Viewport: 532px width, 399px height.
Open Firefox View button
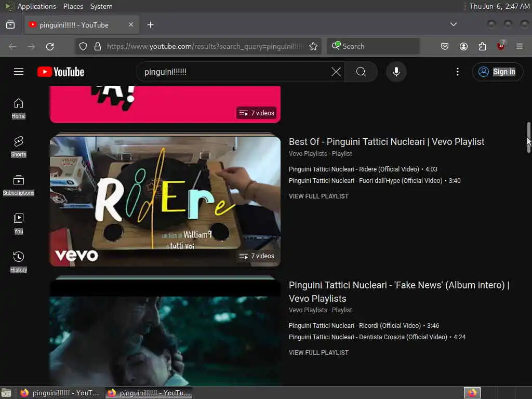coord(10,25)
